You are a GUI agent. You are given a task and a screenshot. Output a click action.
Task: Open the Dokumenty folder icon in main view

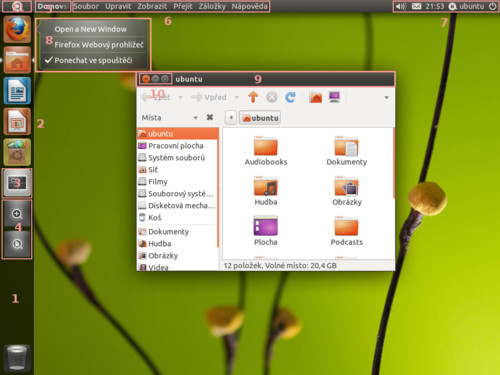coord(346,151)
